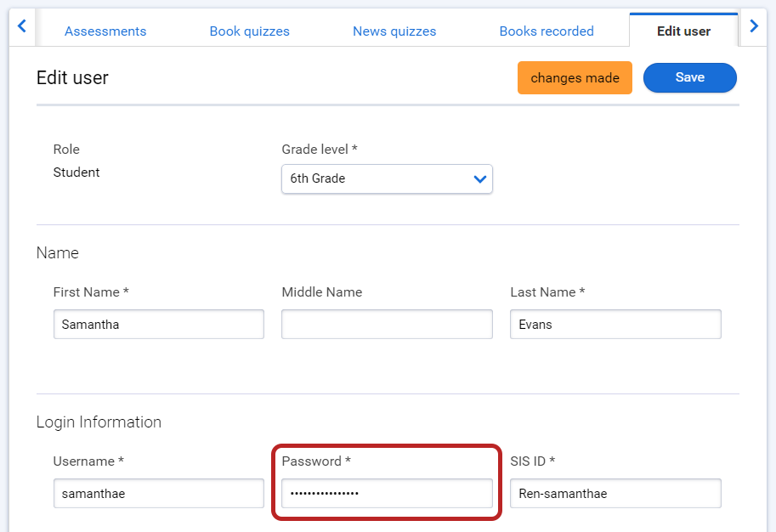Viewport: 776px width, 532px height.
Task: Open the Books recorded tab
Action: 547,31
